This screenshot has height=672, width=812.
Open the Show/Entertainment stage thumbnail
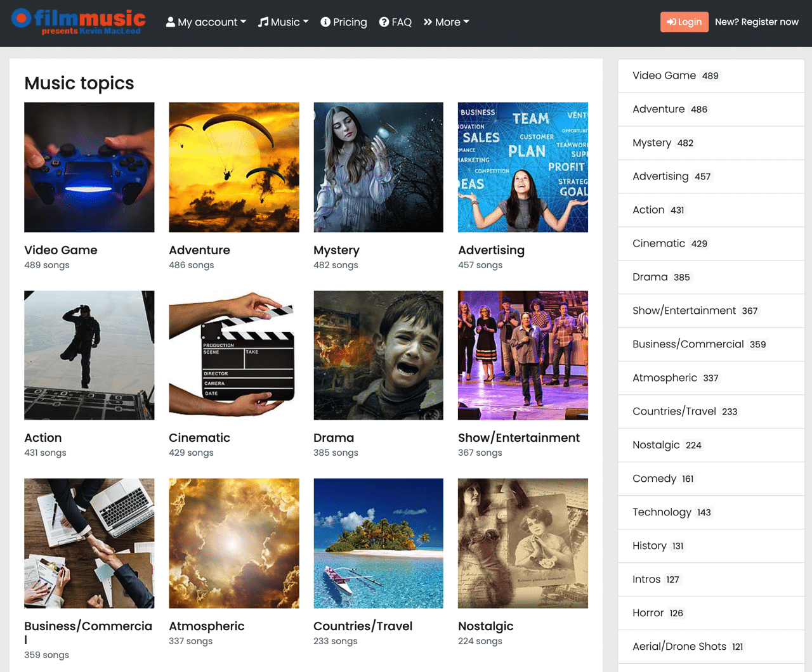tap(523, 356)
